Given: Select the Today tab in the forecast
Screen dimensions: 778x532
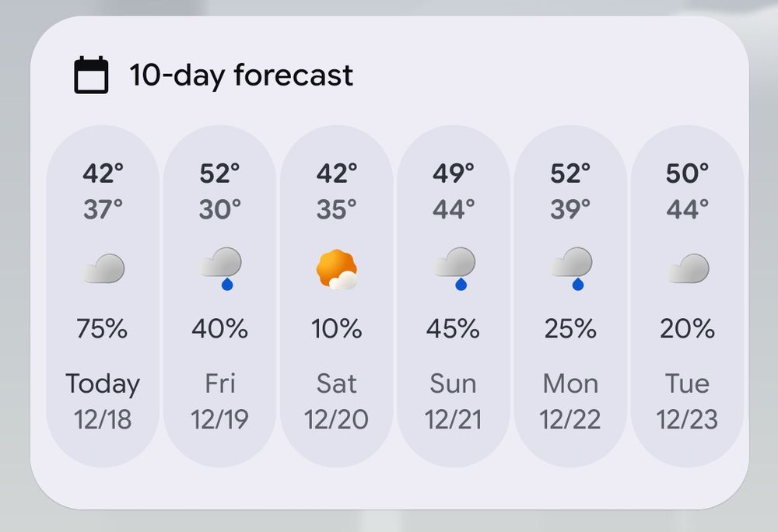Looking at the screenshot, I should tap(102, 383).
